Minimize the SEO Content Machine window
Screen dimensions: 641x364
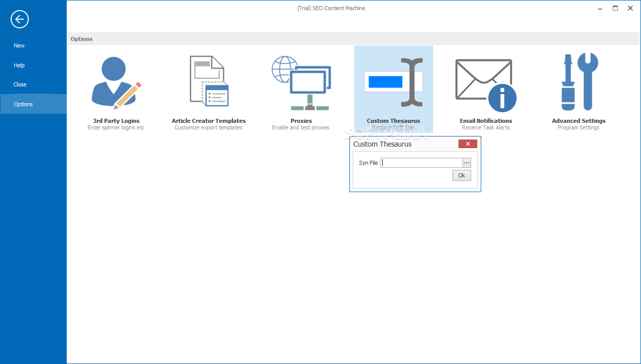pyautogui.click(x=601, y=8)
